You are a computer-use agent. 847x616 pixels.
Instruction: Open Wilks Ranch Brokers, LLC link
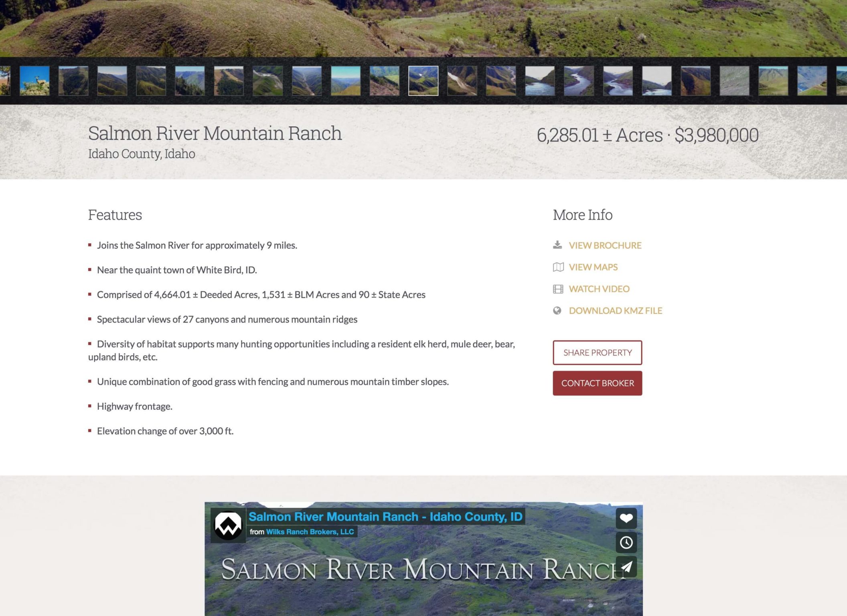tap(310, 532)
